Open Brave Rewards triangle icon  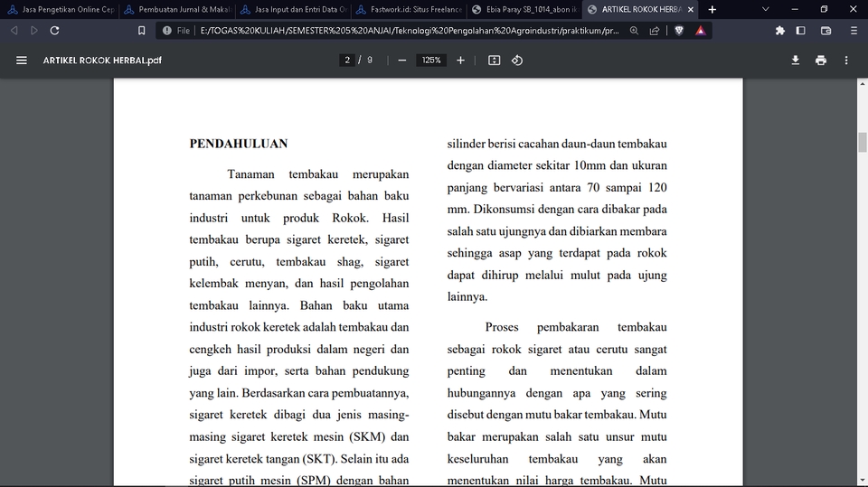(701, 31)
